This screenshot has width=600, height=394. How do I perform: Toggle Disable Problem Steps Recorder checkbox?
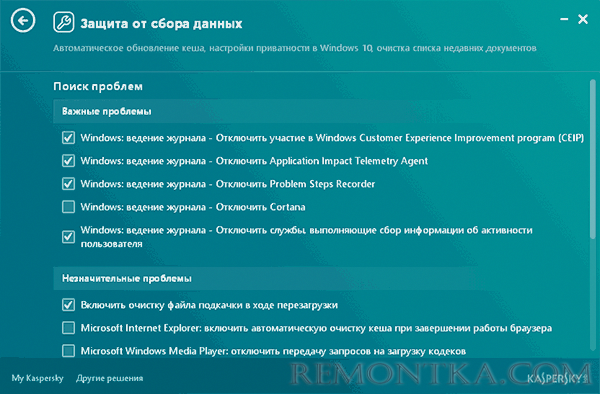coord(68,184)
